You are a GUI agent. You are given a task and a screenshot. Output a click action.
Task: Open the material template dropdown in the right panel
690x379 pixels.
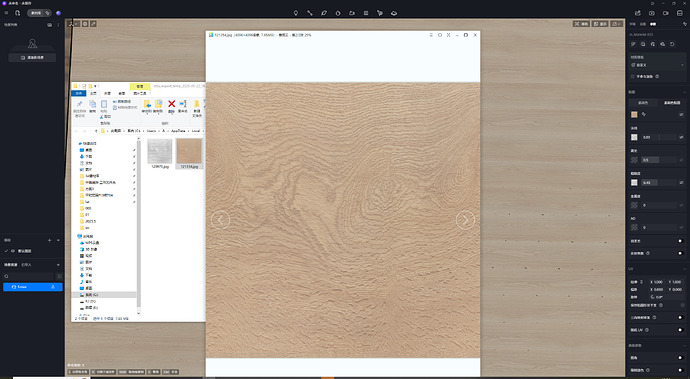click(657, 65)
